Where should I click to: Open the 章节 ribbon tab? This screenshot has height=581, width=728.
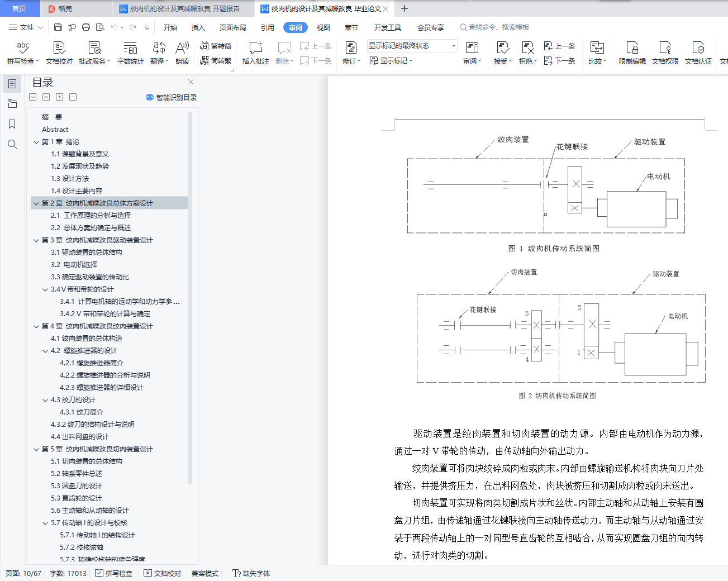coord(351,27)
